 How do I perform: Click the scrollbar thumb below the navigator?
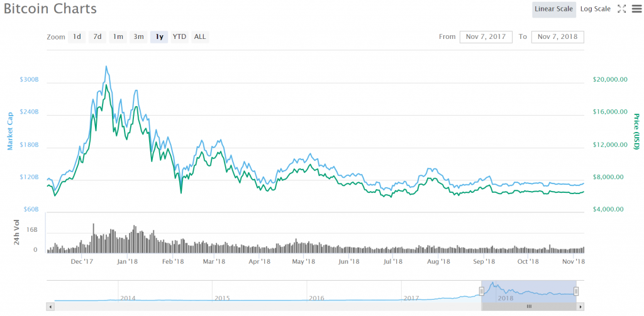529,307
